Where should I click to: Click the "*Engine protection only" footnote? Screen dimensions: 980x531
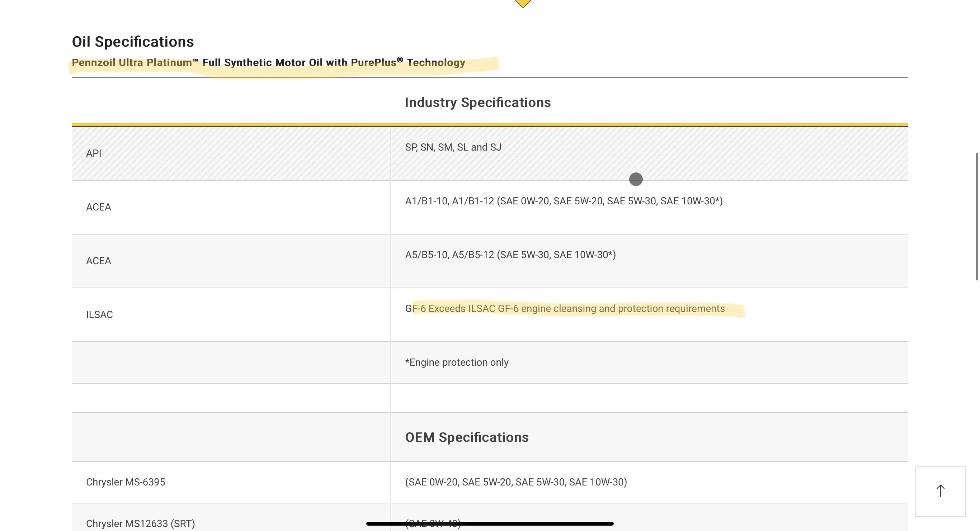click(457, 362)
